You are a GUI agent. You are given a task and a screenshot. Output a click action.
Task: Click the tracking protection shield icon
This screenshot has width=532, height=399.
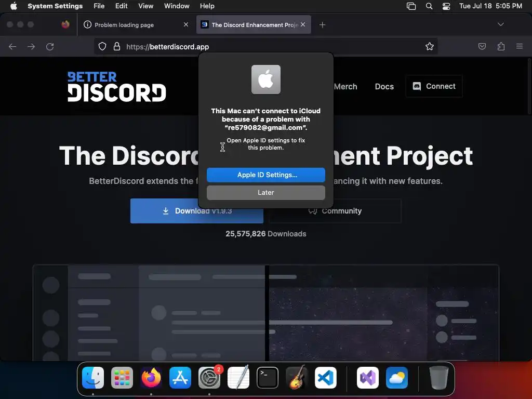(102, 46)
